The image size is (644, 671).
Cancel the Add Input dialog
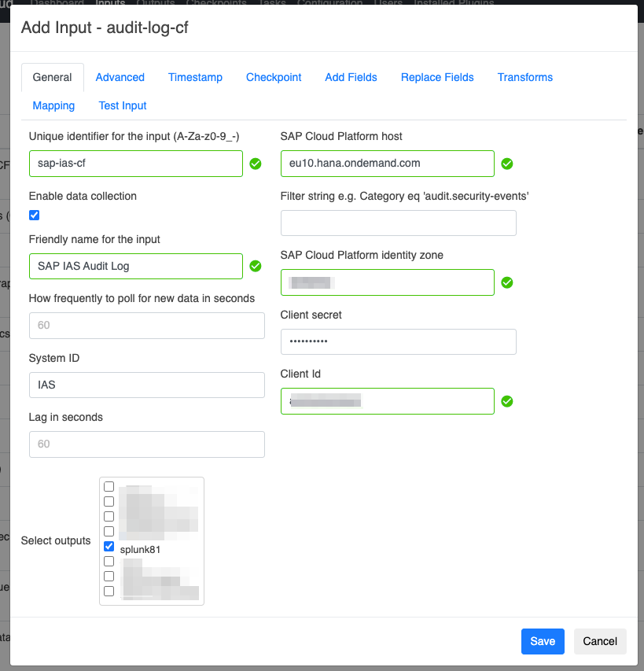[x=599, y=641]
